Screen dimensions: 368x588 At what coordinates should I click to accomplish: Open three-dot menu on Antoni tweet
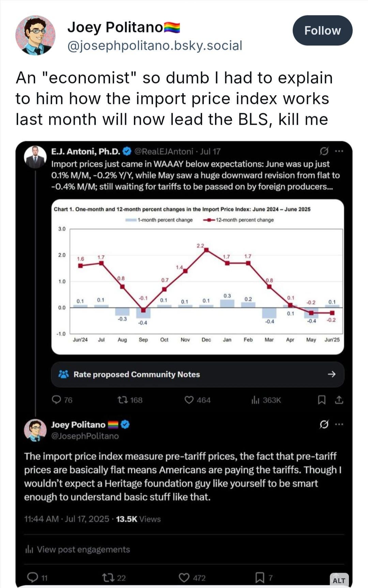[339, 151]
